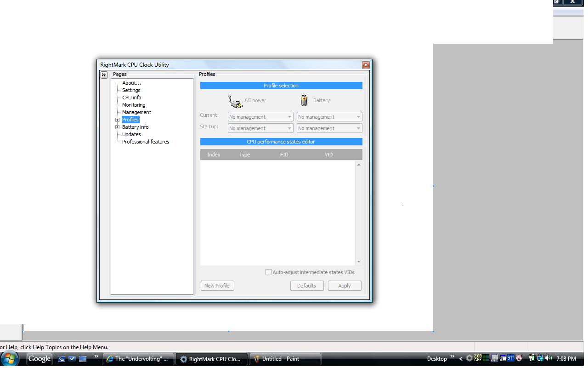588x368 pixels.
Task: Switch to the "Undervolting" Internet Explorer taskbar button
Action: pyautogui.click(x=138, y=359)
